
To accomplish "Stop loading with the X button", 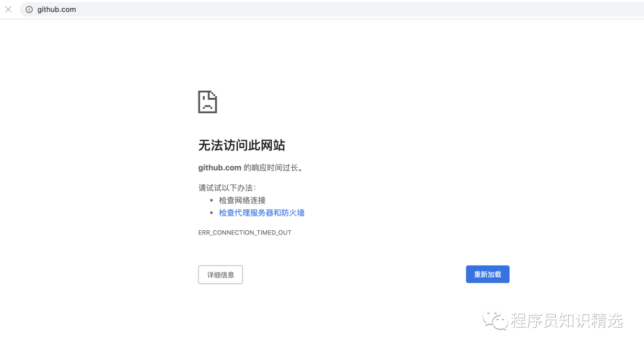I will (8, 9).
